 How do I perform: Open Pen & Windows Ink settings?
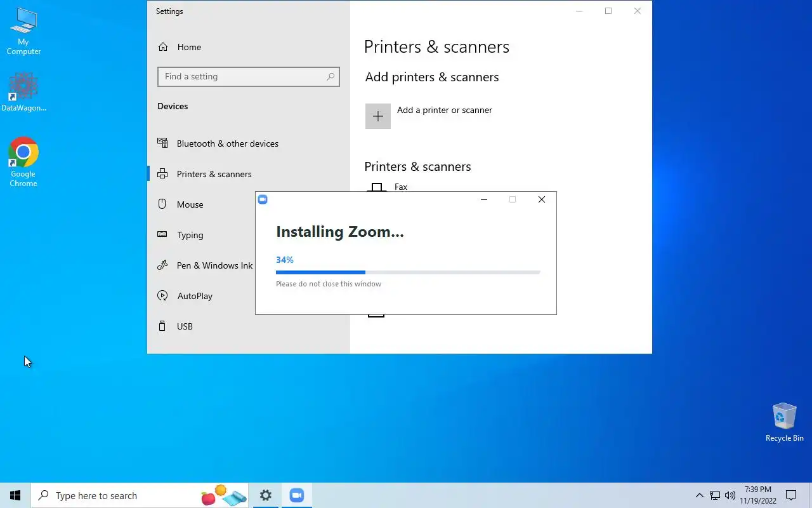click(x=200, y=265)
